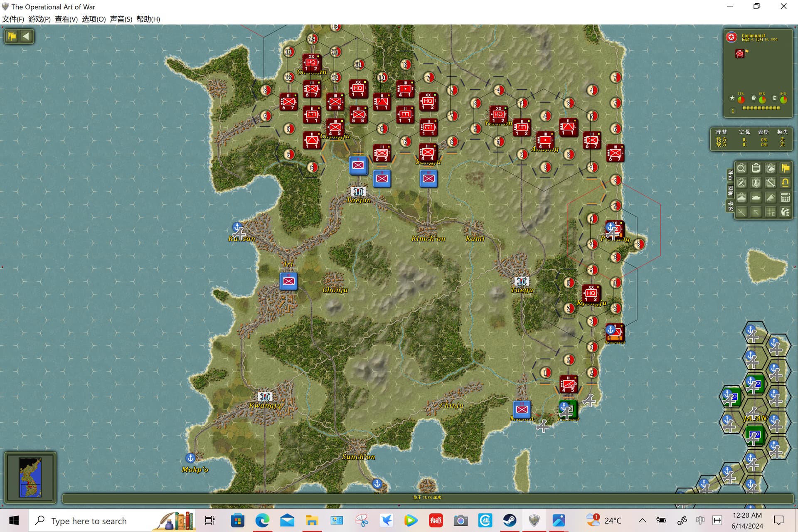798x532 pixels.
Task: Open the microphone briefing icon
Action: coord(756,182)
